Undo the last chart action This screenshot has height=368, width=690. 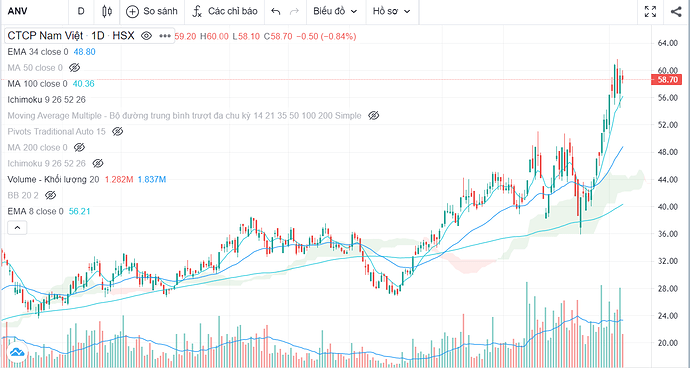[275, 12]
